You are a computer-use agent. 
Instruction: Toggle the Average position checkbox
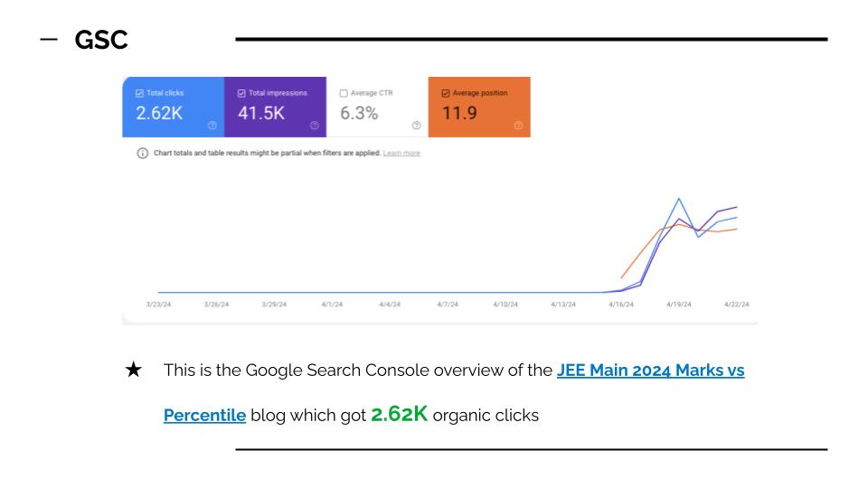[447, 93]
